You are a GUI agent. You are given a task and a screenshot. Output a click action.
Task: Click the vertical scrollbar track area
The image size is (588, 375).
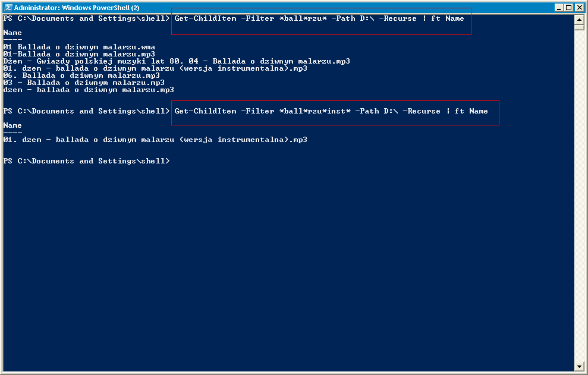click(x=579, y=195)
